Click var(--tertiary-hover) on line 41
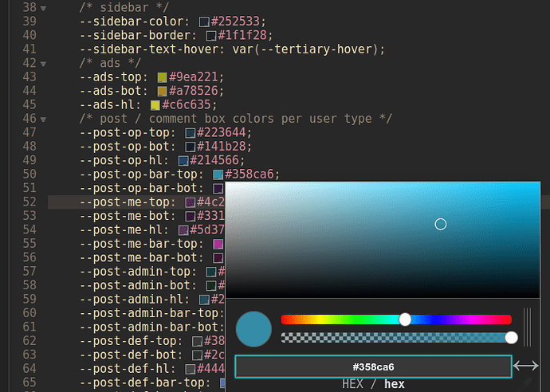This screenshot has height=392, width=550. [x=304, y=49]
